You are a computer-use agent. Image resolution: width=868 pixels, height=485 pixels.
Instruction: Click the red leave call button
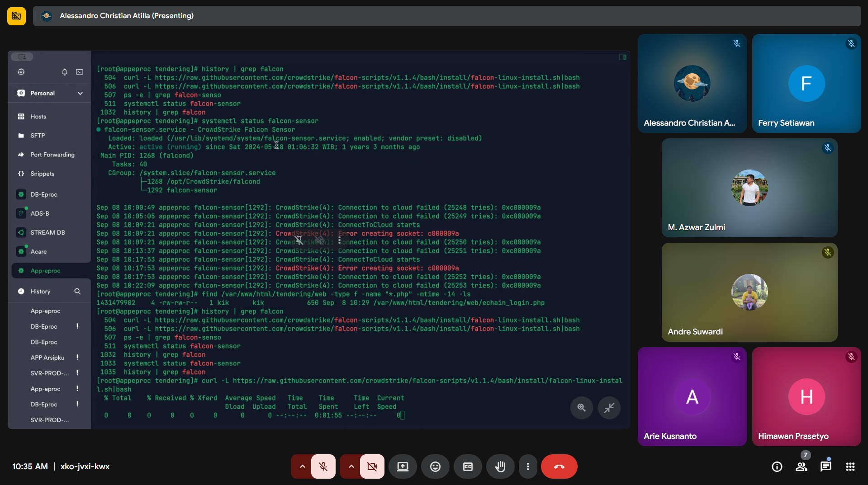[559, 466]
